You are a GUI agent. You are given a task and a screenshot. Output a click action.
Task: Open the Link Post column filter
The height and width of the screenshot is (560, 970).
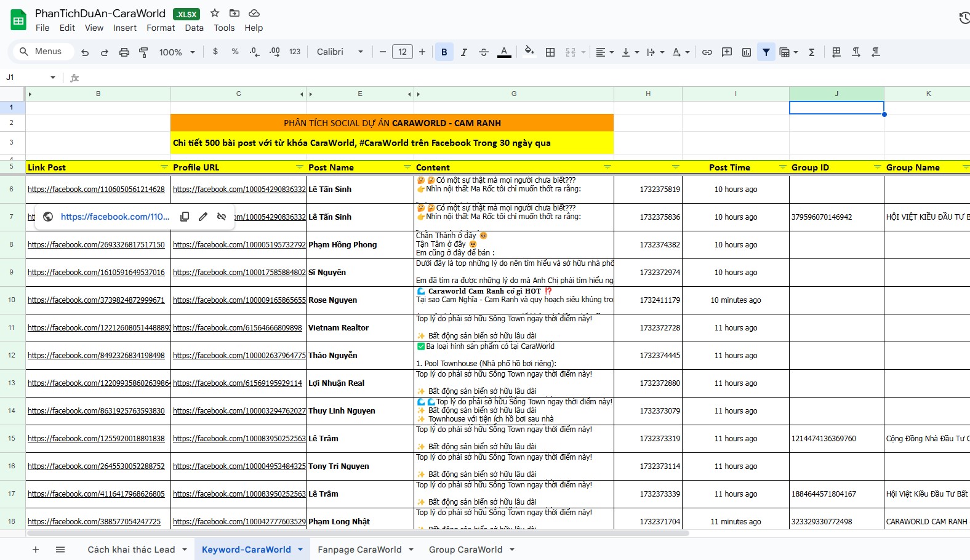point(164,167)
